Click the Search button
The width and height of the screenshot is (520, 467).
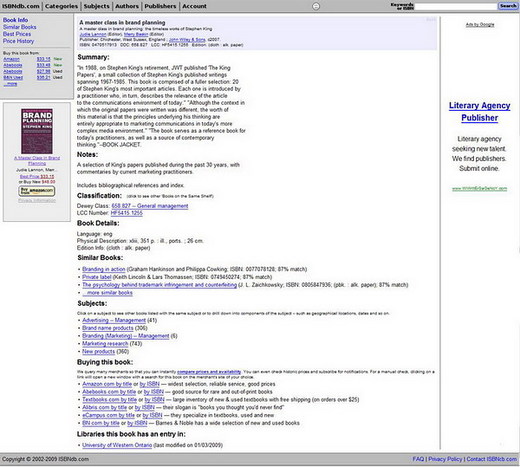coord(508,6)
